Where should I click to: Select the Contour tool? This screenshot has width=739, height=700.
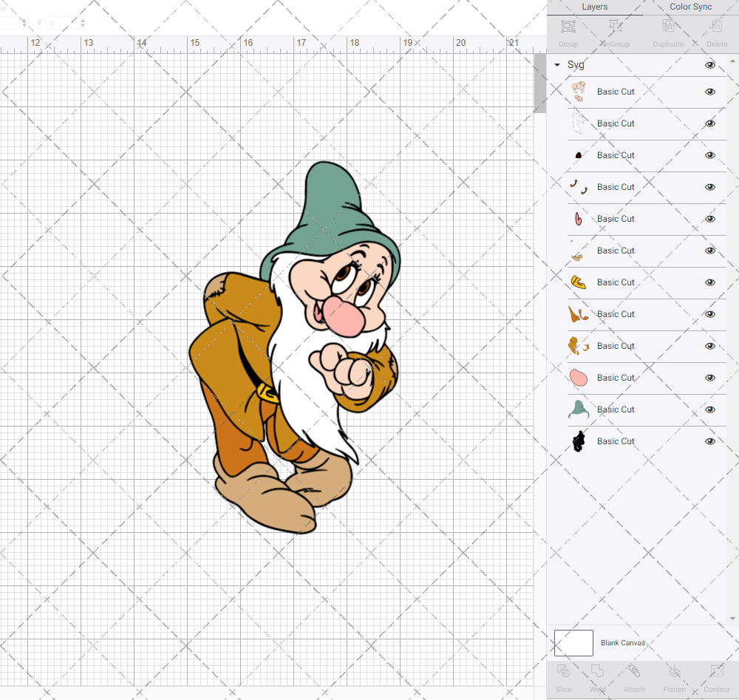tap(717, 671)
